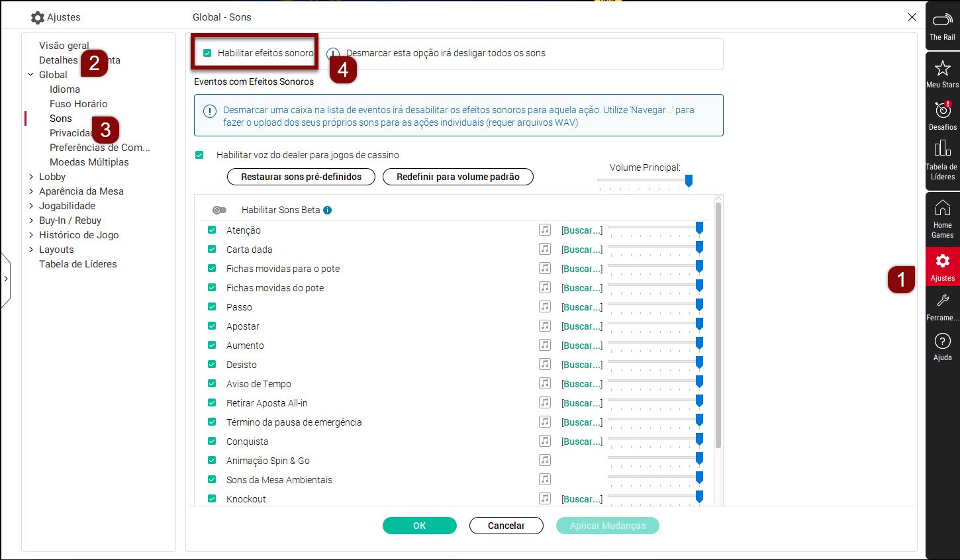Image resolution: width=960 pixels, height=560 pixels.
Task: Uncheck the Carta dada sound checkbox
Action: coord(212,250)
